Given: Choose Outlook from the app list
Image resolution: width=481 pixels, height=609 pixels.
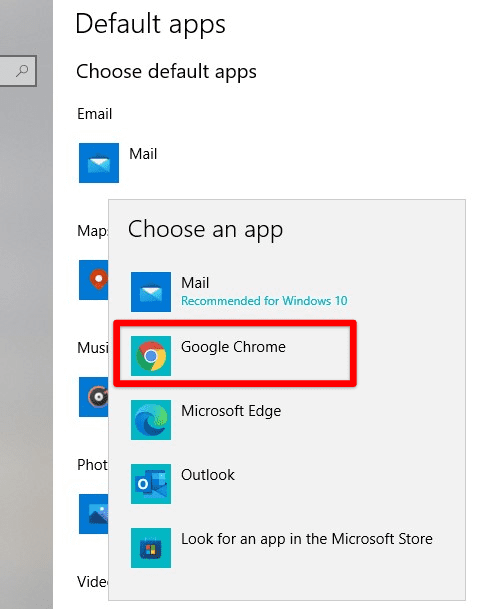Looking at the screenshot, I should [287, 484].
